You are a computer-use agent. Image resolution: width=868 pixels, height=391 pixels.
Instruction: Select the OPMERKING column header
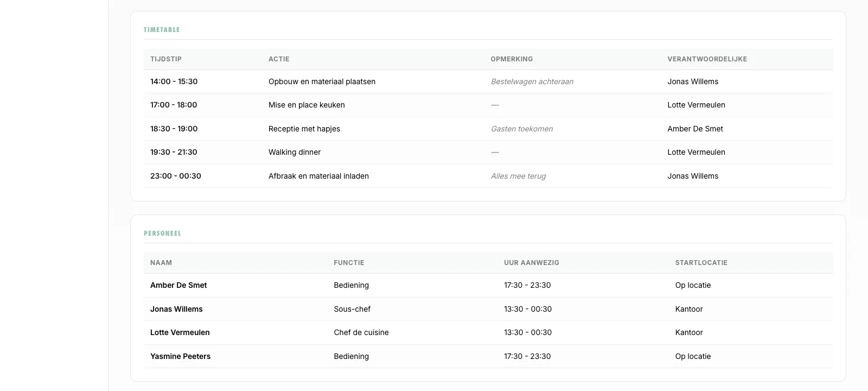point(512,59)
